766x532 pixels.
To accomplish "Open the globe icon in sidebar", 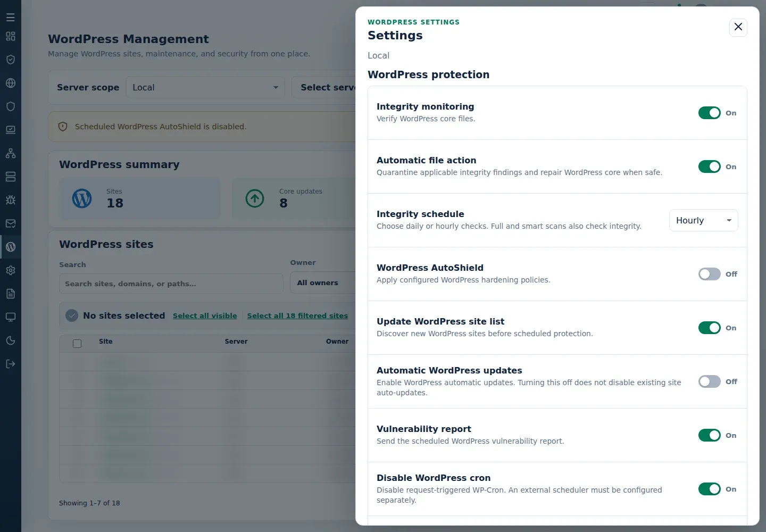I will [x=11, y=83].
